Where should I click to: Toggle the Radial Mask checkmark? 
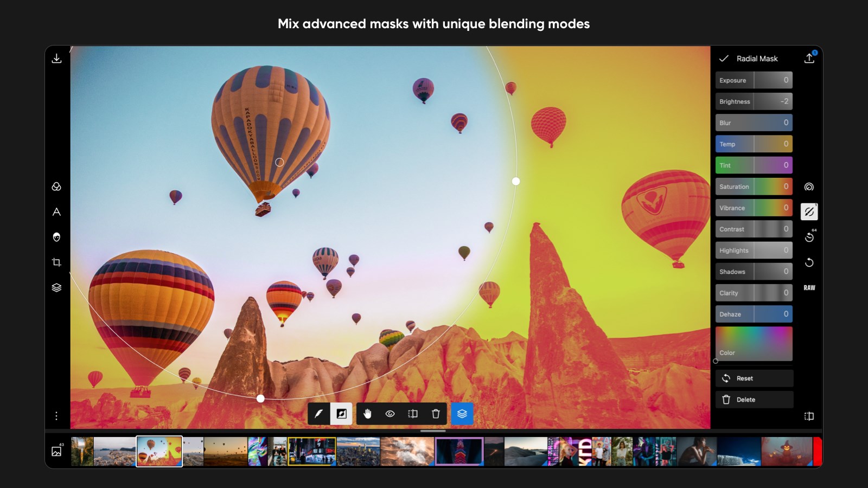click(723, 58)
